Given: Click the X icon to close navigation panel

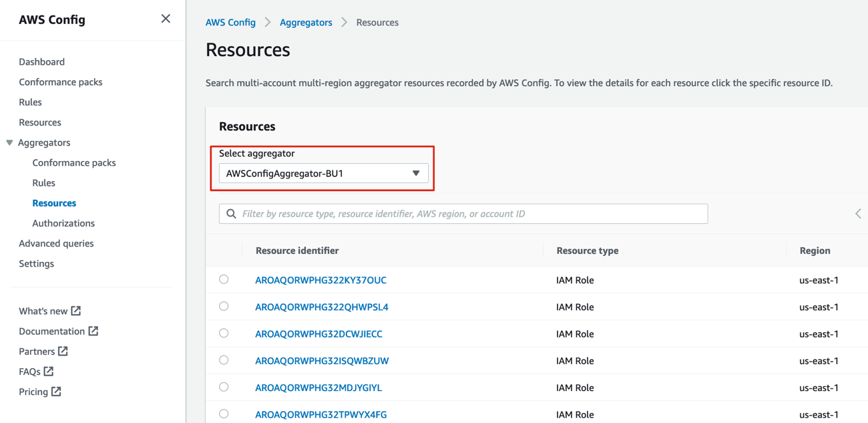Looking at the screenshot, I should [165, 19].
